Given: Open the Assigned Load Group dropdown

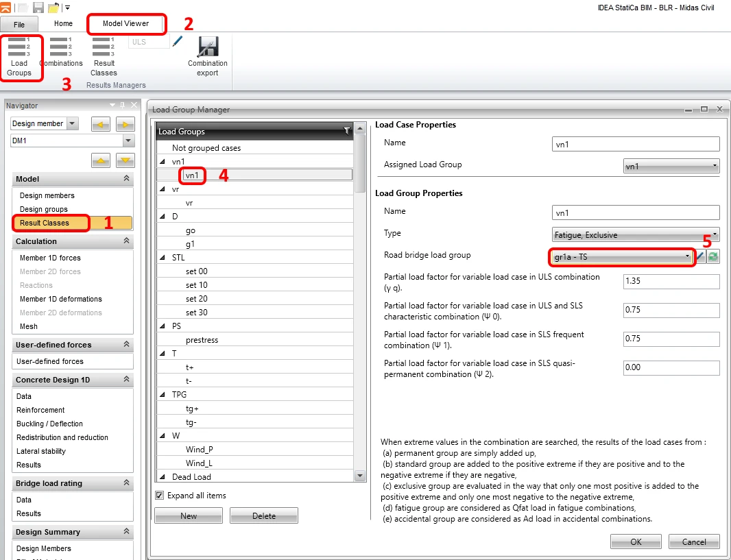Looking at the screenshot, I should pos(671,167).
